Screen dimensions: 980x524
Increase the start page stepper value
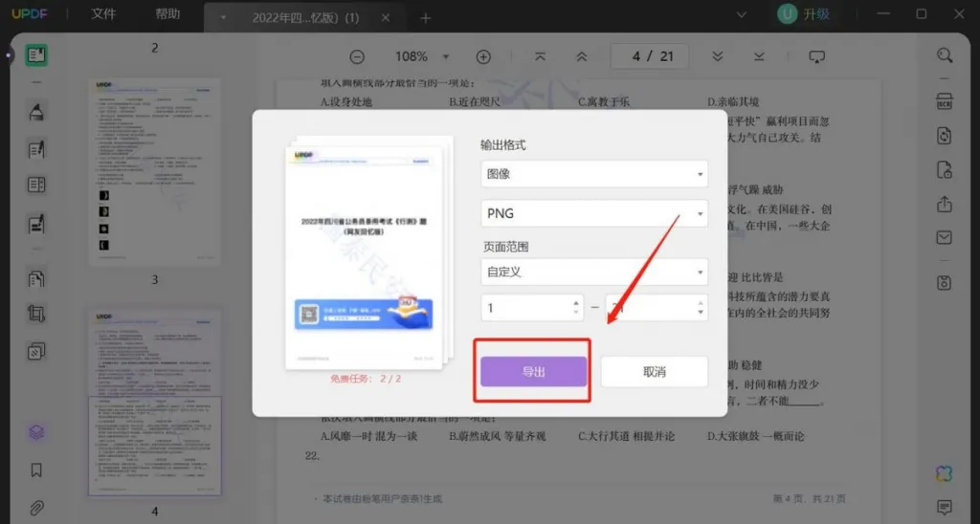tap(575, 303)
